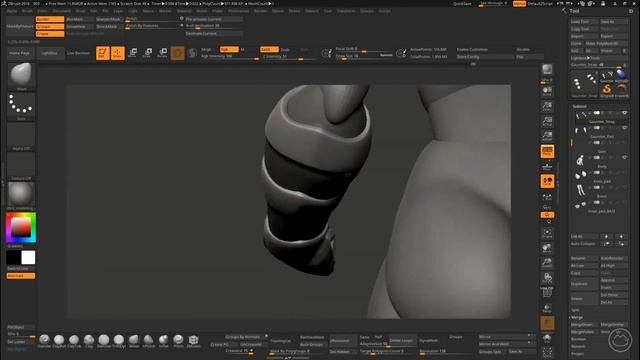Open the material sphere picker

21,196
